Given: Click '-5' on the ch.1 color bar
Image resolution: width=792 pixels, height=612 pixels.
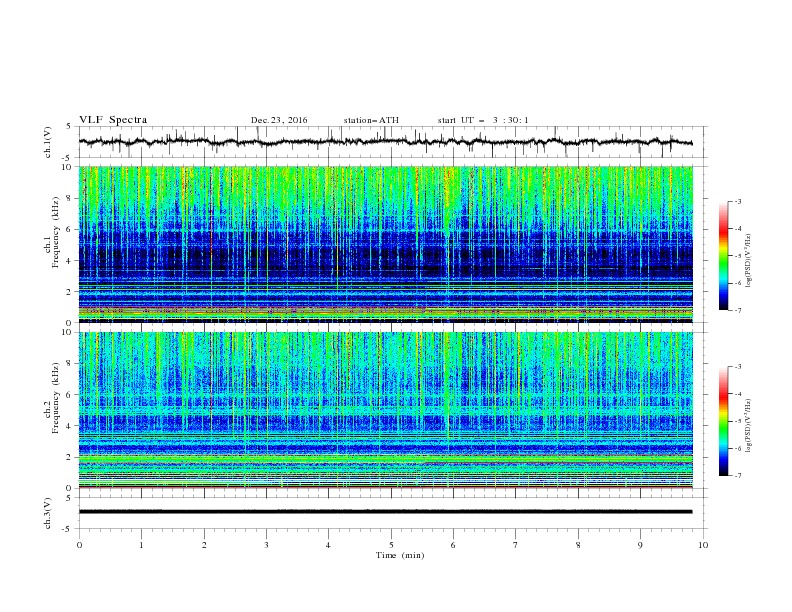Looking at the screenshot, I should (x=737, y=256).
